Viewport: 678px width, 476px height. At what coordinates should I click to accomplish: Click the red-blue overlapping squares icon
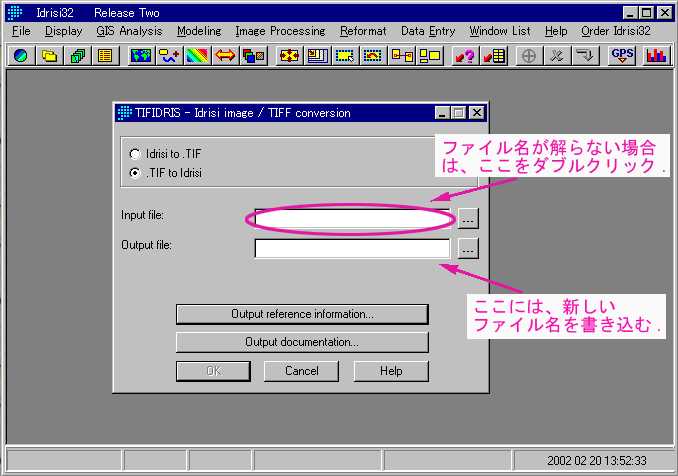coord(253,56)
